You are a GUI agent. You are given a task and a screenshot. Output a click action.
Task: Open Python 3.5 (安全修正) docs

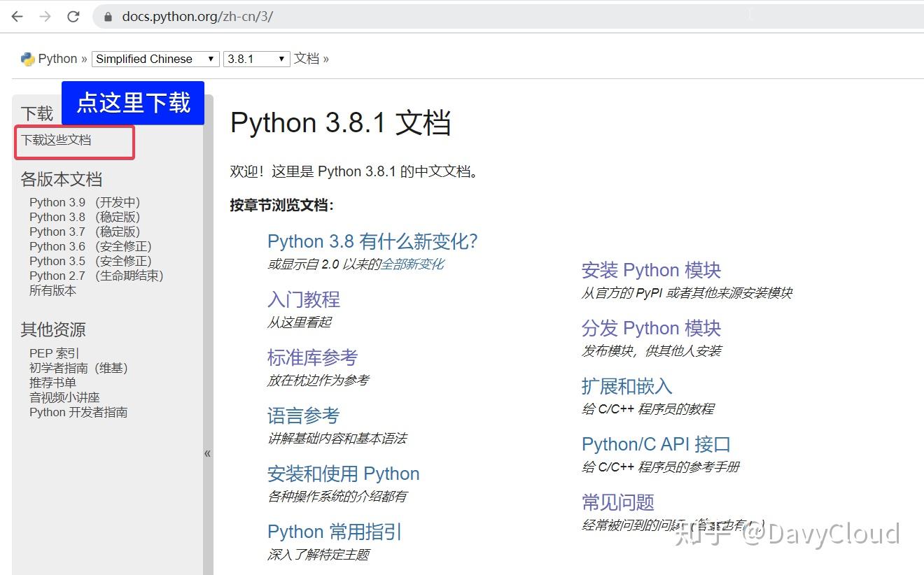coord(90,261)
